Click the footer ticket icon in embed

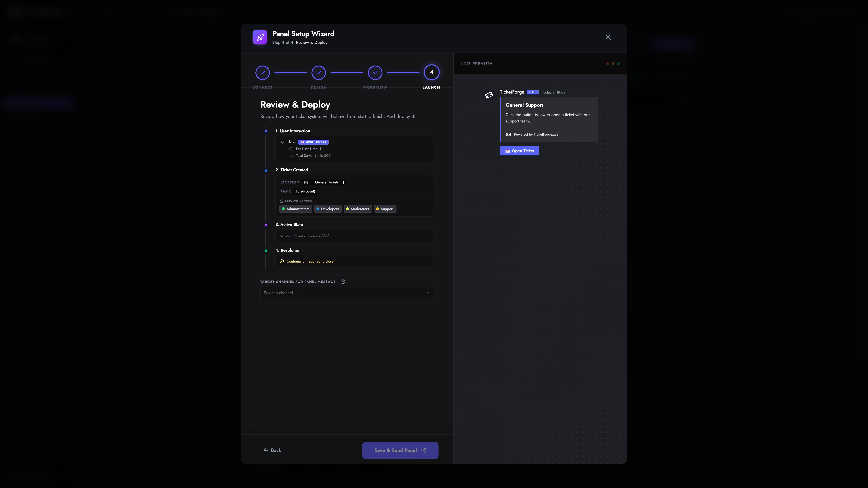pos(508,134)
